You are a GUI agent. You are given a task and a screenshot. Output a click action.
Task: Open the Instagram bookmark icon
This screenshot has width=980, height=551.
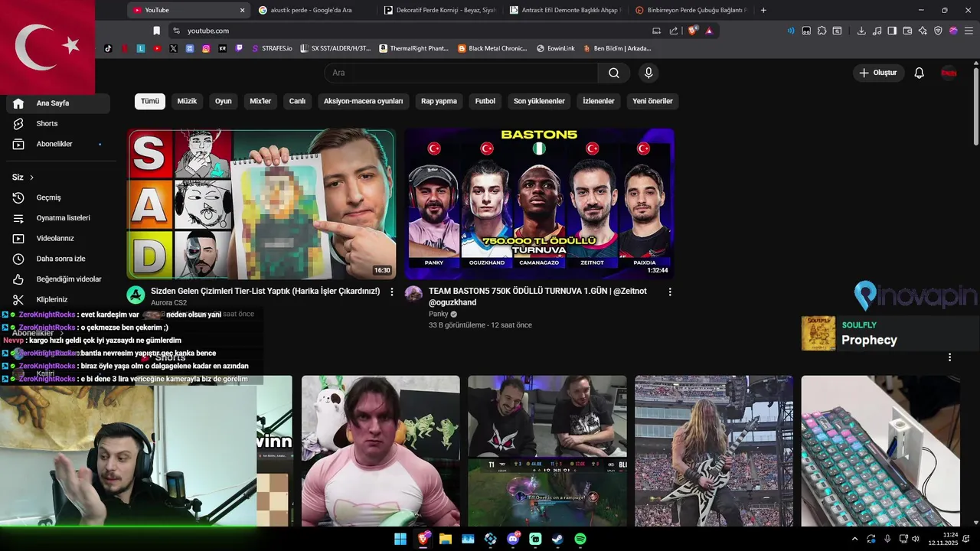pos(206,48)
